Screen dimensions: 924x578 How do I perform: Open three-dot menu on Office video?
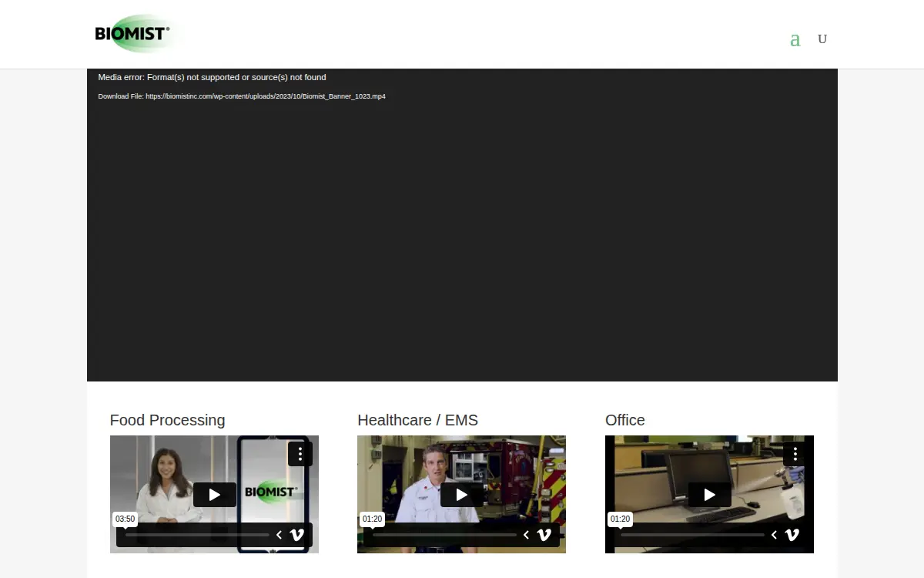(x=795, y=454)
